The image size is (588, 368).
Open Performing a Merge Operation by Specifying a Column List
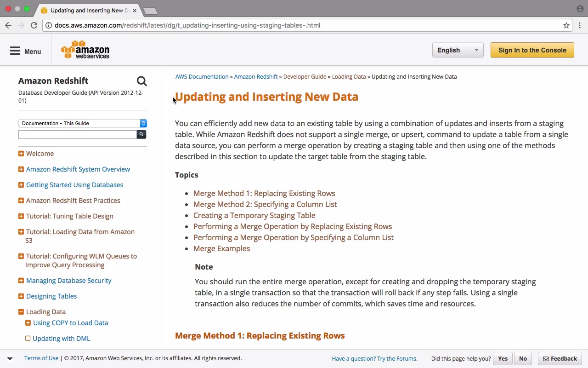[294, 237]
